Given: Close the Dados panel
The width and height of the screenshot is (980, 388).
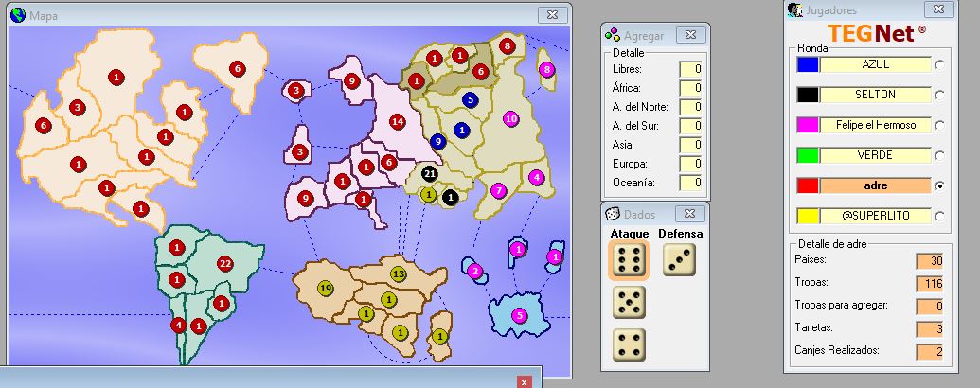Looking at the screenshot, I should tap(689, 214).
